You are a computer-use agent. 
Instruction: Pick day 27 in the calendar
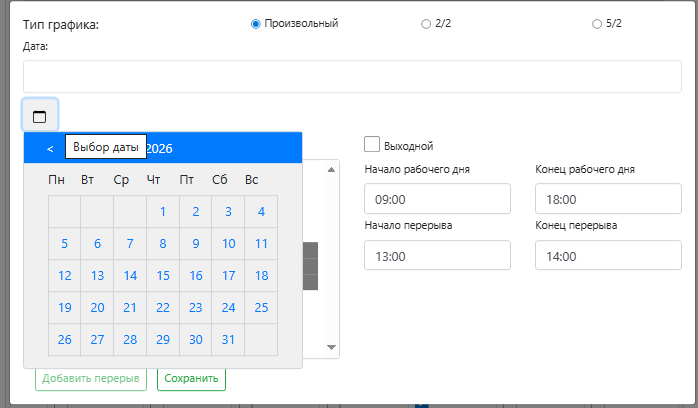tap(97, 339)
